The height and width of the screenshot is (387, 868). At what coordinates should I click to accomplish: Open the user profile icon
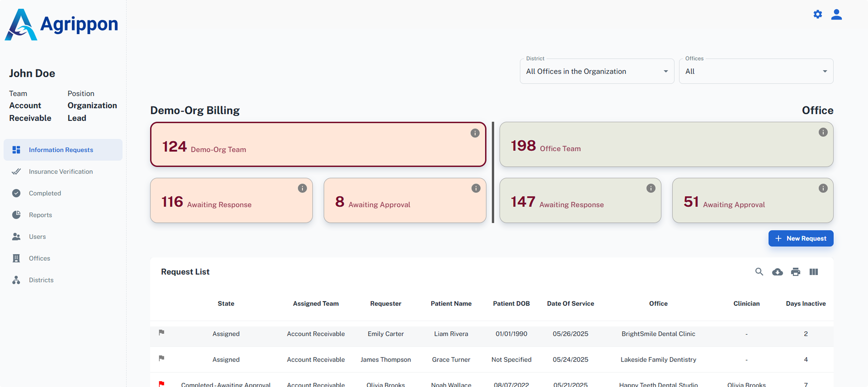(x=836, y=14)
